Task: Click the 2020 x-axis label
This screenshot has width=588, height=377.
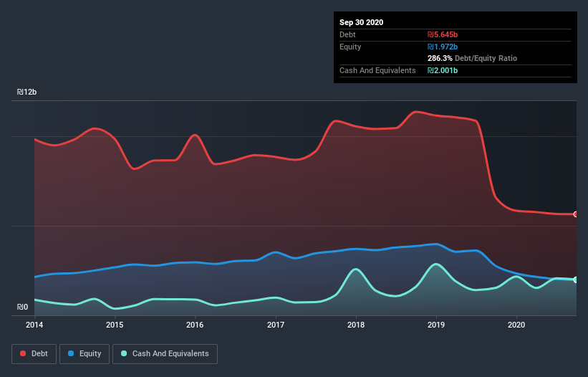Action: (516, 325)
